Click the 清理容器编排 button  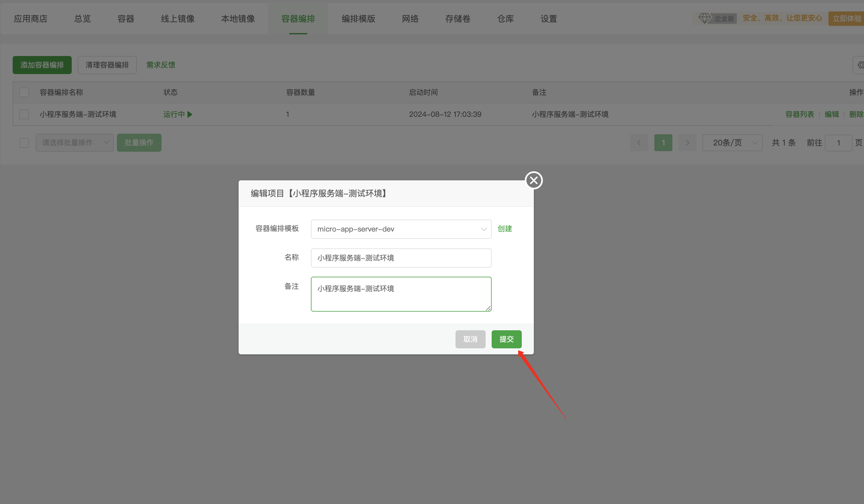click(x=107, y=65)
